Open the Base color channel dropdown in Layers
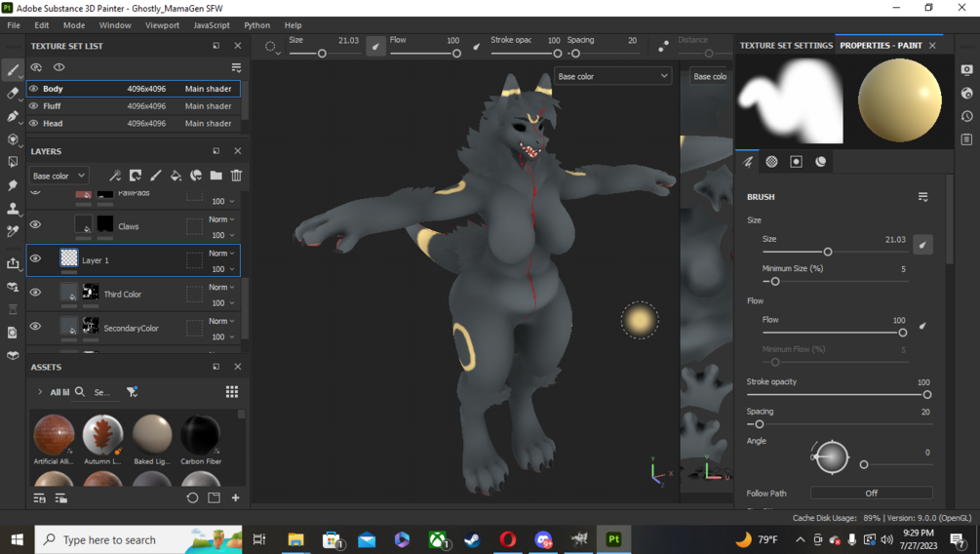The width and height of the screenshot is (980, 554). [x=59, y=176]
